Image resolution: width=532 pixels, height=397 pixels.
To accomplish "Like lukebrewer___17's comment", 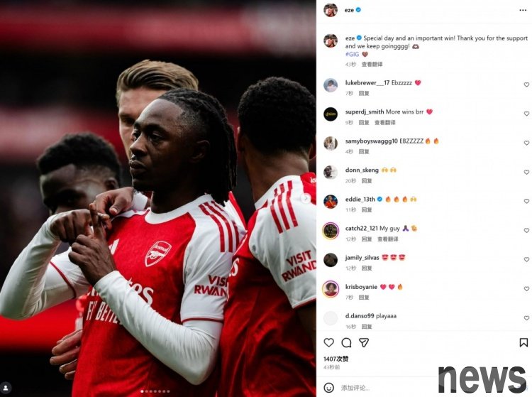I will tap(526, 85).
